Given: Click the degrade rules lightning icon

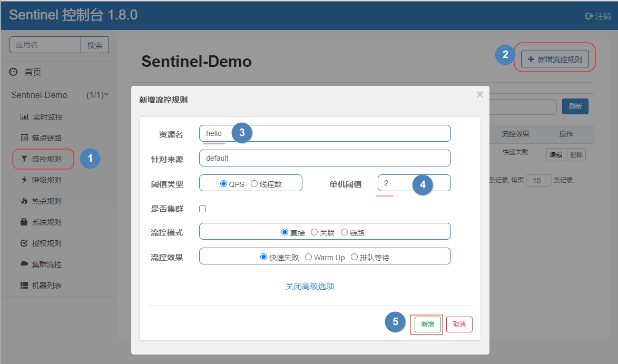Looking at the screenshot, I should (x=24, y=180).
